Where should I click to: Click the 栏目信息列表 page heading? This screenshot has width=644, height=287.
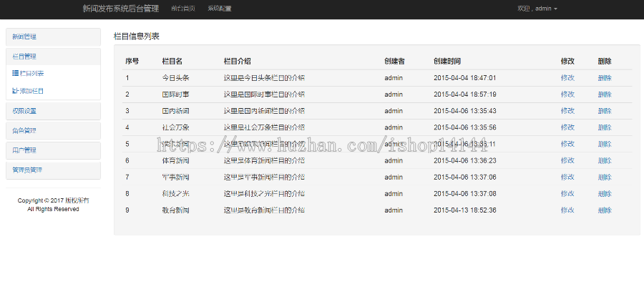pyautogui.click(x=137, y=37)
